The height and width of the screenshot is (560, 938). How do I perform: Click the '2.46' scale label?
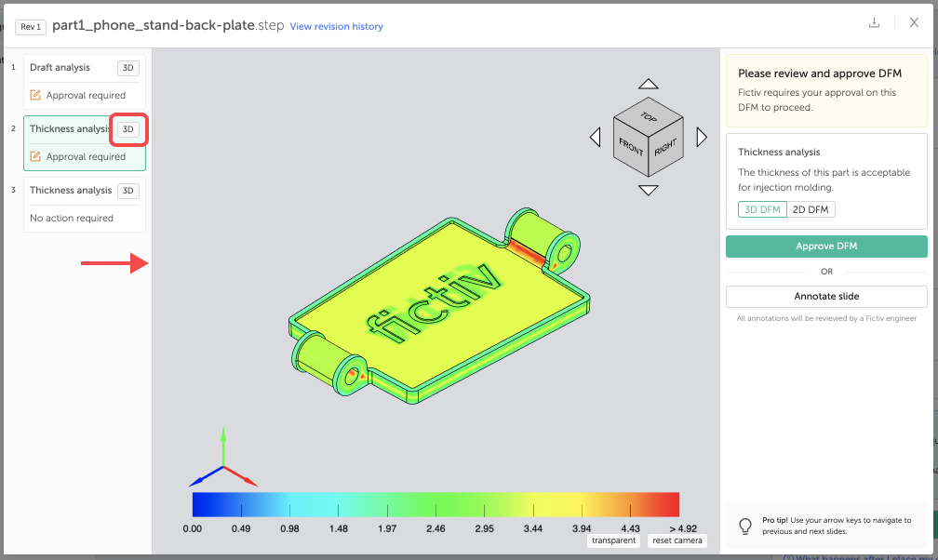(x=435, y=529)
